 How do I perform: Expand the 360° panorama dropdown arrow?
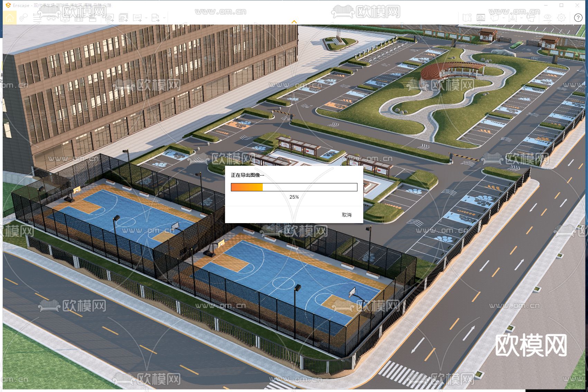point(146,18)
